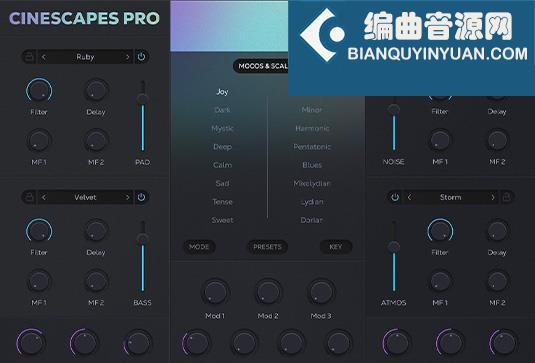Click the KEY button

pyautogui.click(x=336, y=247)
